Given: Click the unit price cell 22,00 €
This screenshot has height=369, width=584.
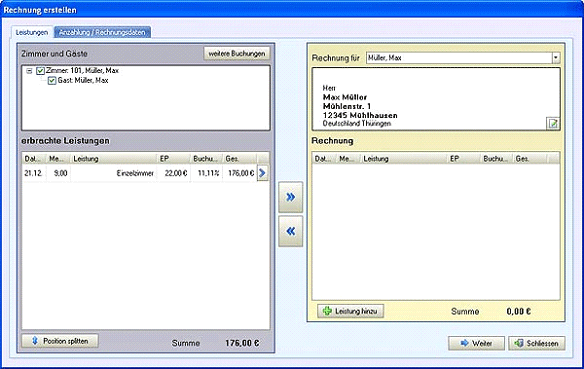Looking at the screenshot, I should click(173, 174).
